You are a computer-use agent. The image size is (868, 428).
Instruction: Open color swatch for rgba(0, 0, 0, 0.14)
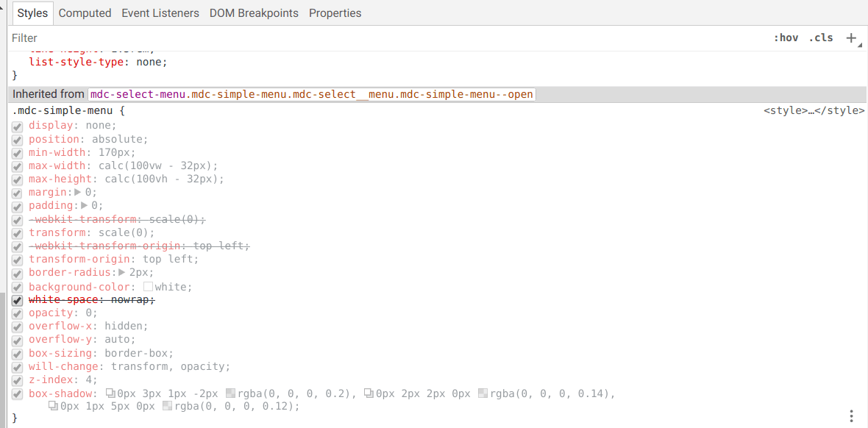coord(483,393)
